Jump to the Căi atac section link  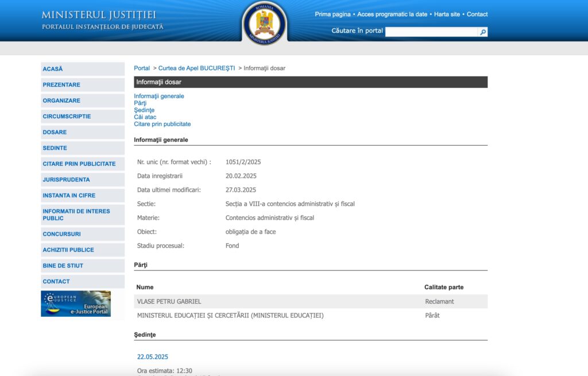click(145, 117)
